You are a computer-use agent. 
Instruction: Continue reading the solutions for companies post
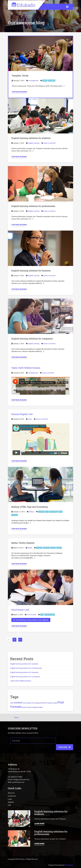pyautogui.click(x=19, y=357)
